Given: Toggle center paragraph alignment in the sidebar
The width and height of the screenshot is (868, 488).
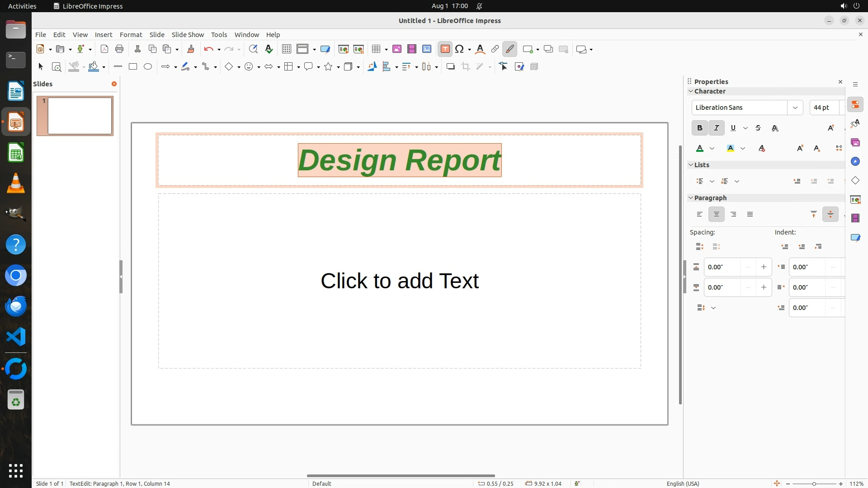Looking at the screenshot, I should [717, 215].
